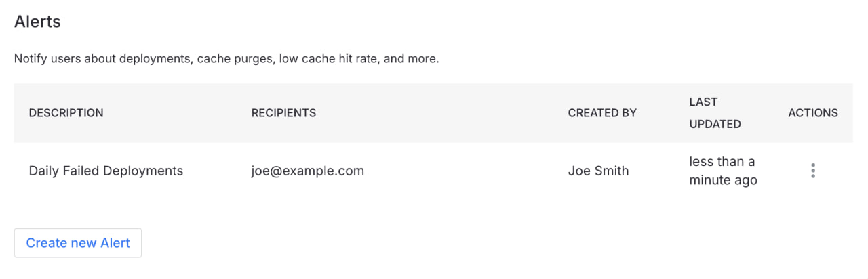Click "low cache hit rate" in subtitle
Viewport: 868px width, 279px height.
pyautogui.click(x=328, y=59)
